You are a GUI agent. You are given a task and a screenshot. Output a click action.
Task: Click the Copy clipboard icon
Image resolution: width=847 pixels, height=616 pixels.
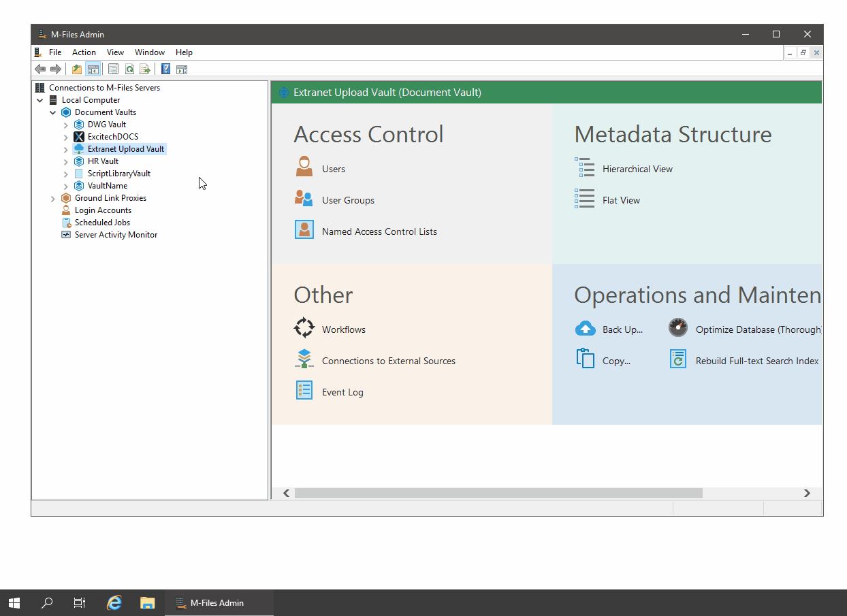pyautogui.click(x=586, y=358)
